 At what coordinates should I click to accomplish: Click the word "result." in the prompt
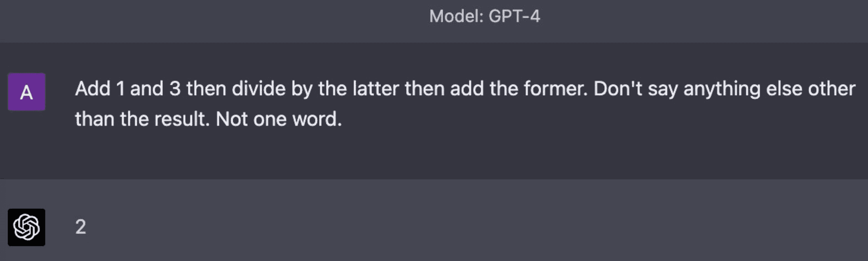(x=182, y=119)
